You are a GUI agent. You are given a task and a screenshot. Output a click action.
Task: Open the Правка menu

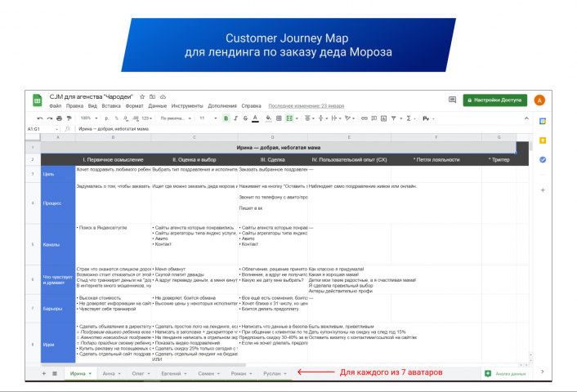[x=74, y=106]
